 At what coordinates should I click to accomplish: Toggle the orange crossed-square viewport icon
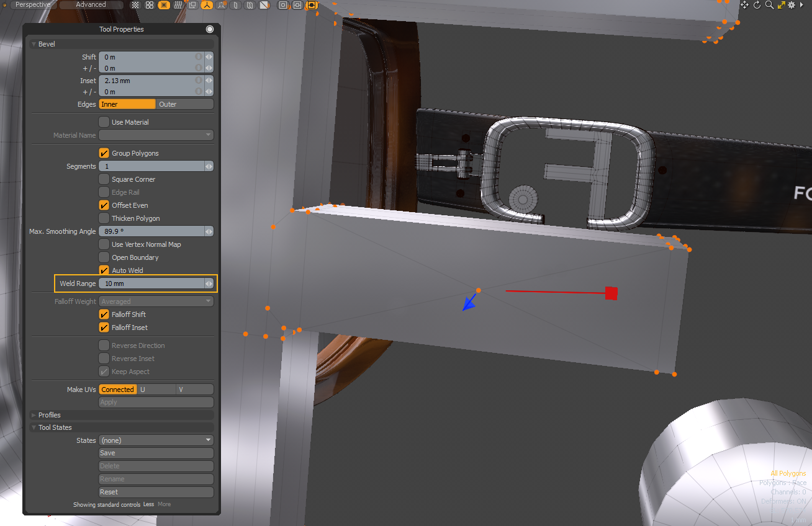point(164,5)
